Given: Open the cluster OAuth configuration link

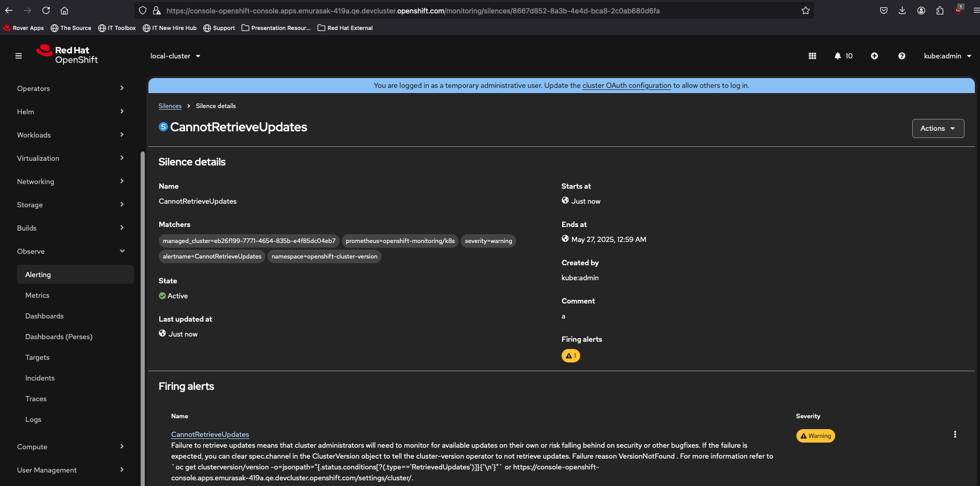Looking at the screenshot, I should click(627, 86).
